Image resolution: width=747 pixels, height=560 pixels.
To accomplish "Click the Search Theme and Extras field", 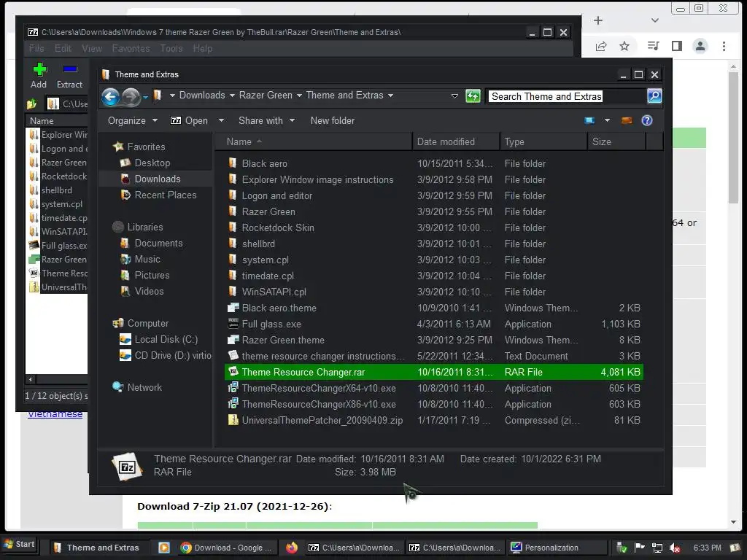I will (x=566, y=96).
